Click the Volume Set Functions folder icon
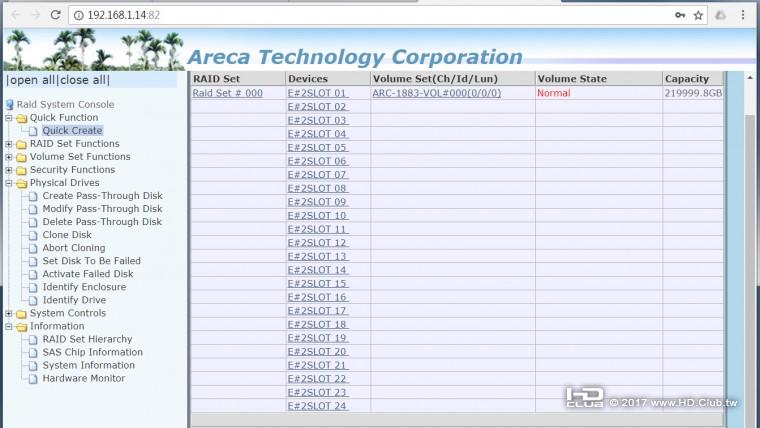Screen dimensions: 760x428 [21, 158]
